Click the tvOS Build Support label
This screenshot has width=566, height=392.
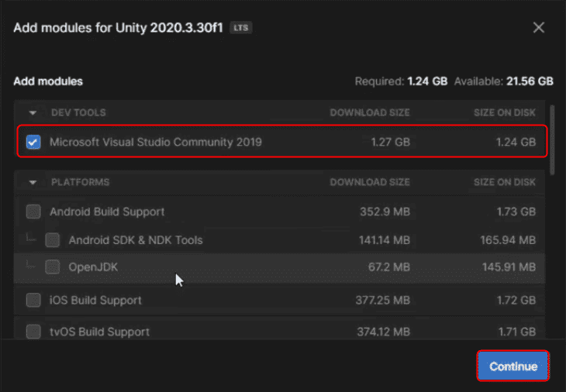(x=99, y=332)
